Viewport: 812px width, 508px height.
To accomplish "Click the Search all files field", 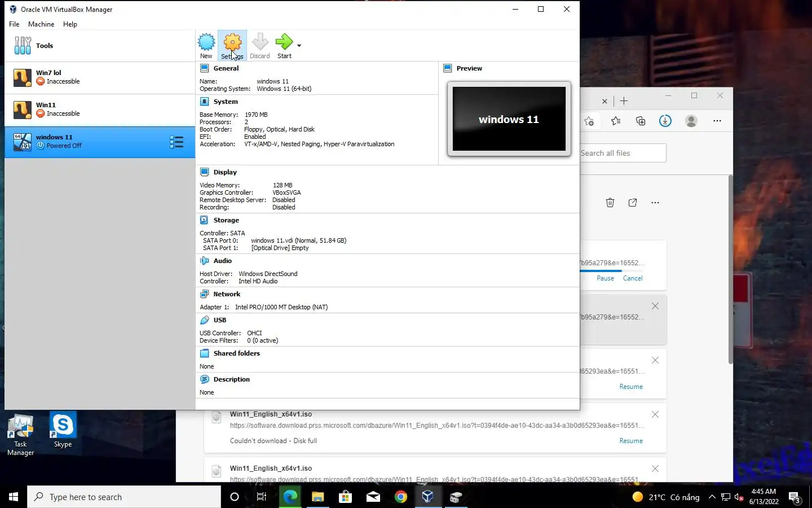I will 623,153.
